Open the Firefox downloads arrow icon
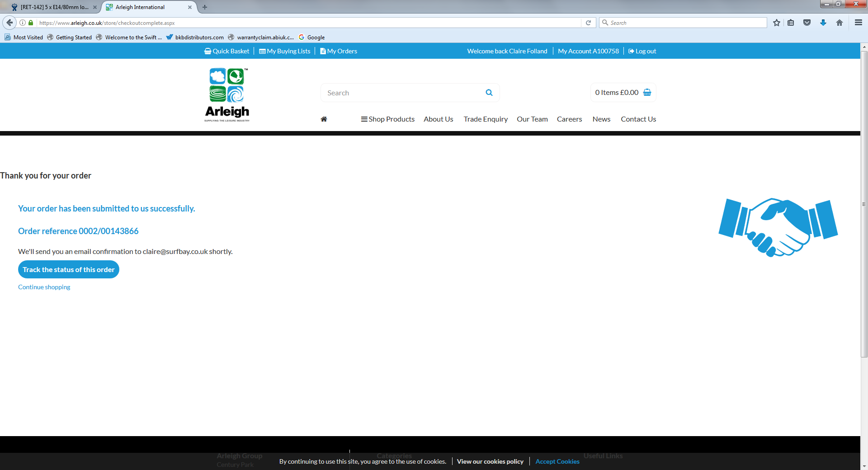This screenshot has width=868, height=470. pos(823,23)
